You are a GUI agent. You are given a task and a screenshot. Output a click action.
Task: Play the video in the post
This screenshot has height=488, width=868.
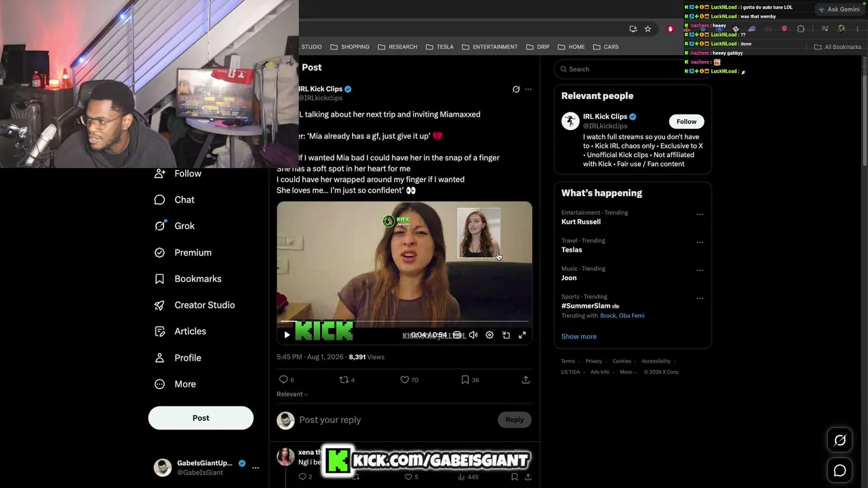(287, 335)
